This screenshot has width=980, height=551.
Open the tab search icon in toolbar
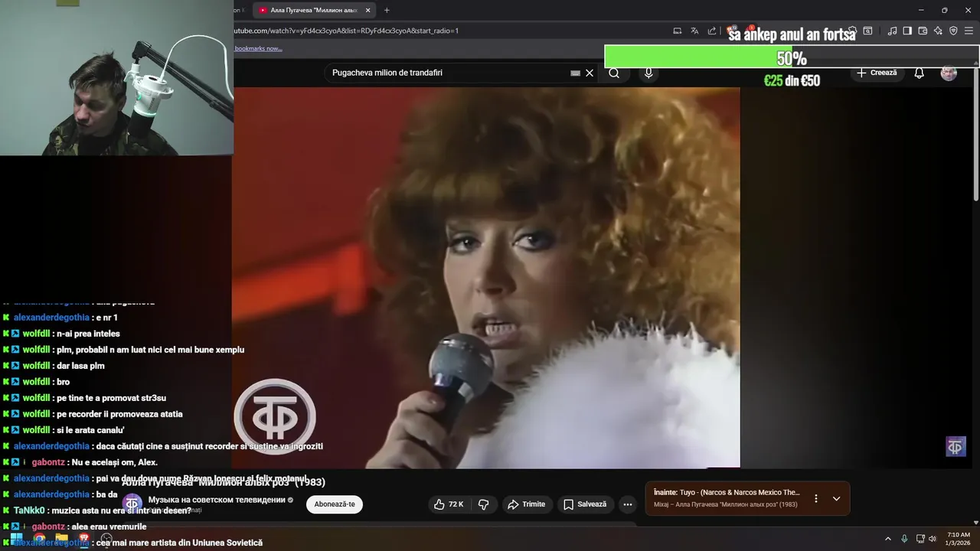coord(867,31)
